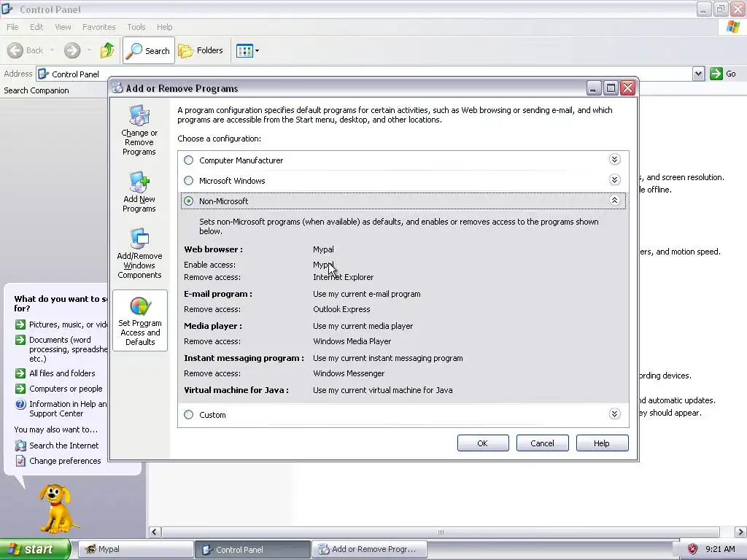This screenshot has height=560, width=747.
Task: Open Change or Remove Programs section
Action: coord(139,130)
